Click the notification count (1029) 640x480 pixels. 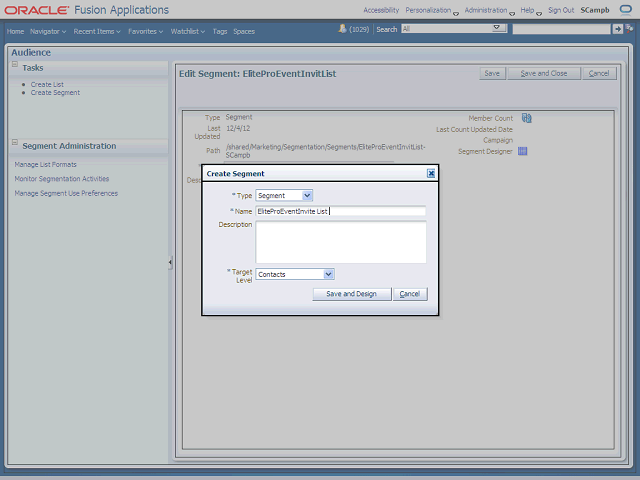(359, 29)
